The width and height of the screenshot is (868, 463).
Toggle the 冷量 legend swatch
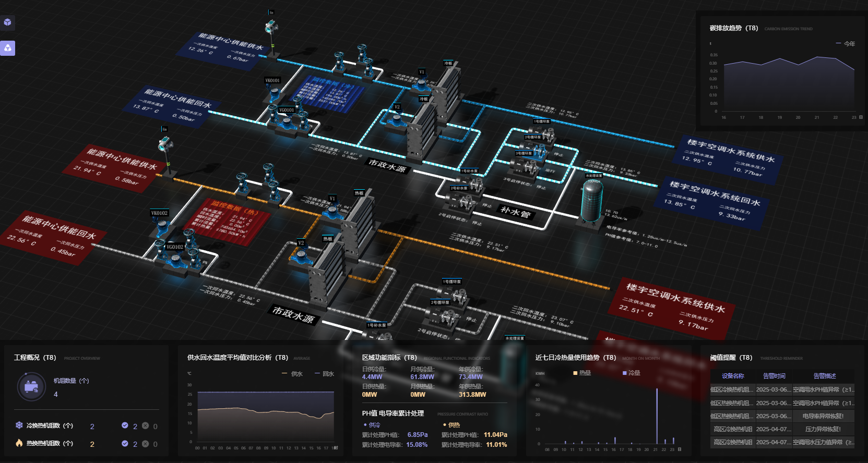point(625,373)
